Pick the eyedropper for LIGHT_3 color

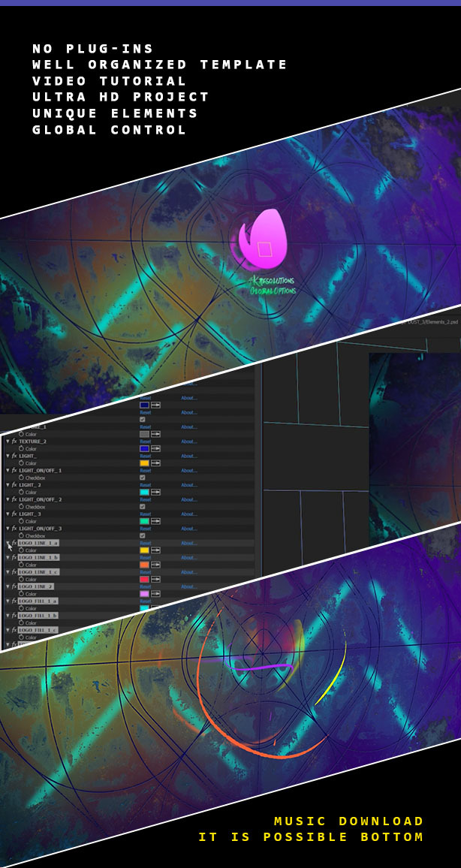155,521
